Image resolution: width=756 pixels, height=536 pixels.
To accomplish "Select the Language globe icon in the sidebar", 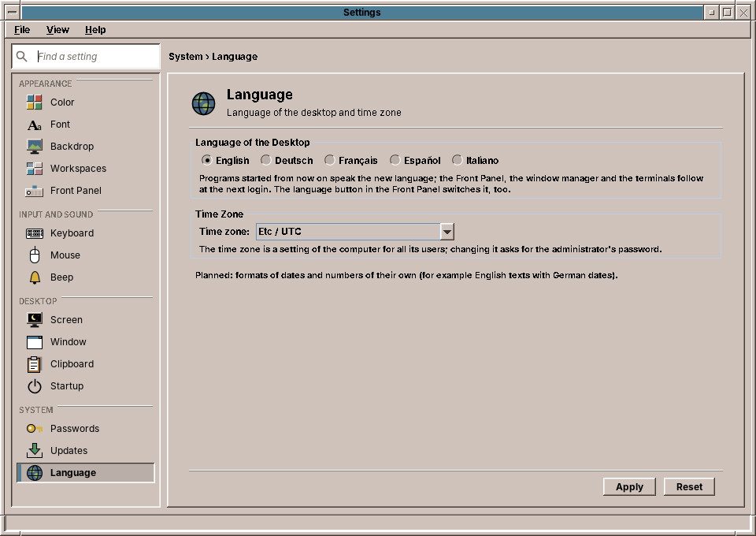I will [x=34, y=473].
